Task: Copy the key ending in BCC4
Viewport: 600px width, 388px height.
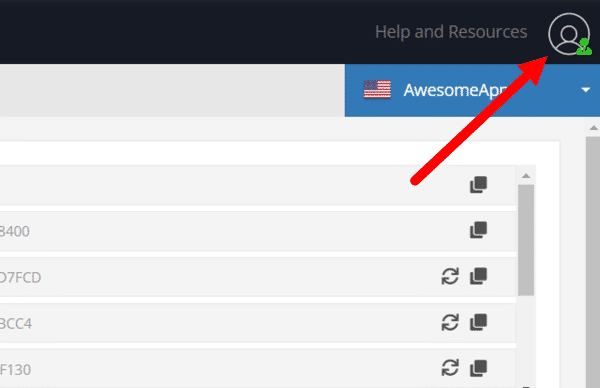Action: point(478,322)
